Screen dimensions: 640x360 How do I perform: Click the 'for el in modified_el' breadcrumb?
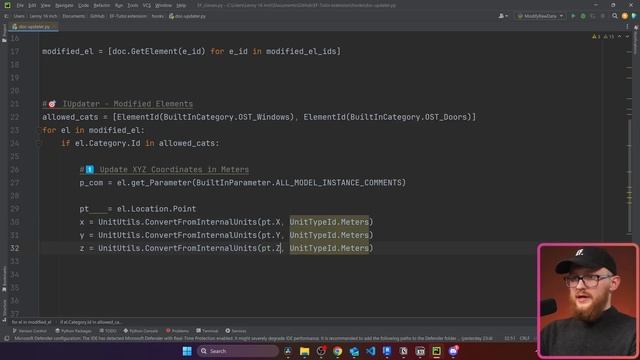tap(31, 322)
